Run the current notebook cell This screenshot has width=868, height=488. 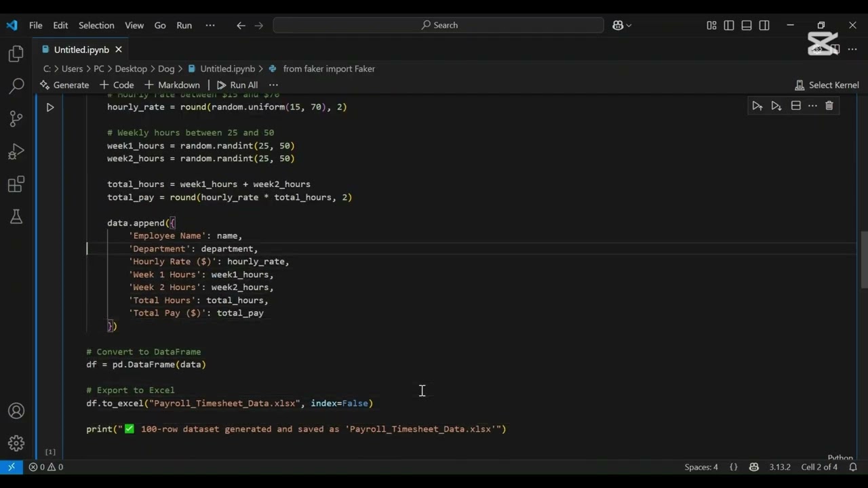[50, 107]
